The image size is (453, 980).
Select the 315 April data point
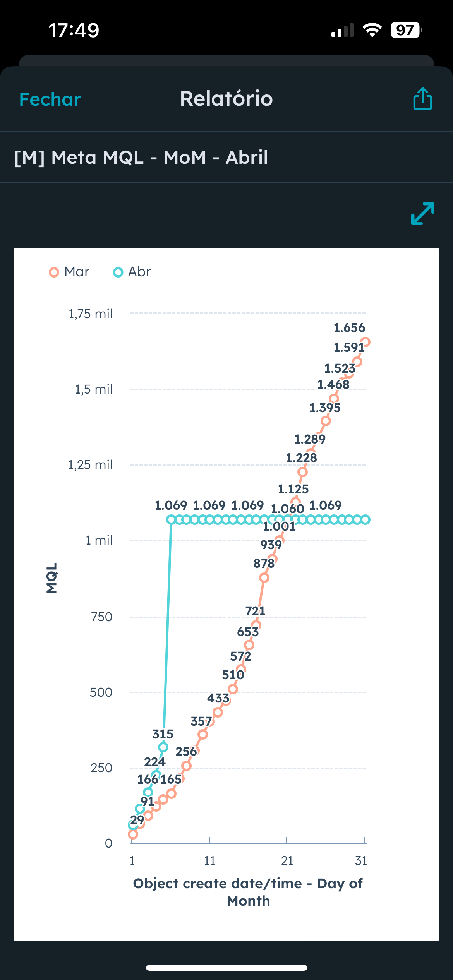(163, 747)
